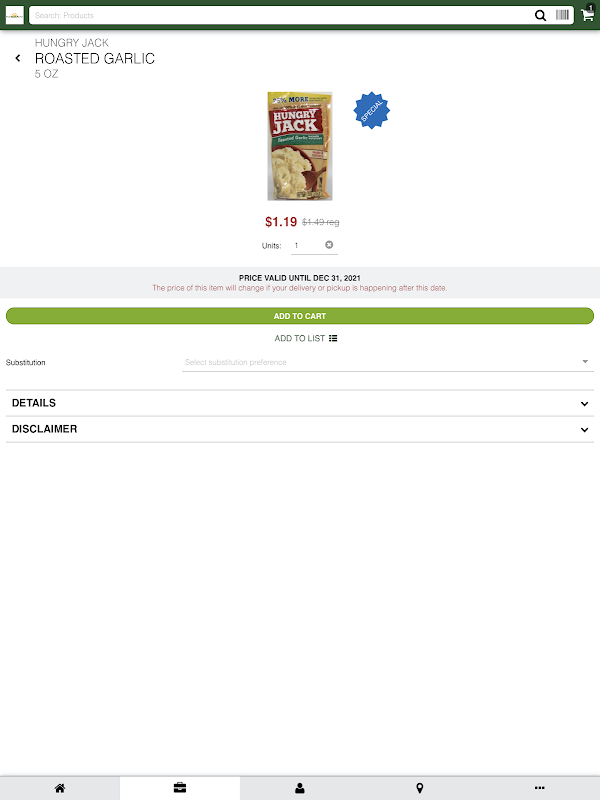Screen dimensions: 600x800
Task: Open the account person icon
Action: [x=300, y=788]
